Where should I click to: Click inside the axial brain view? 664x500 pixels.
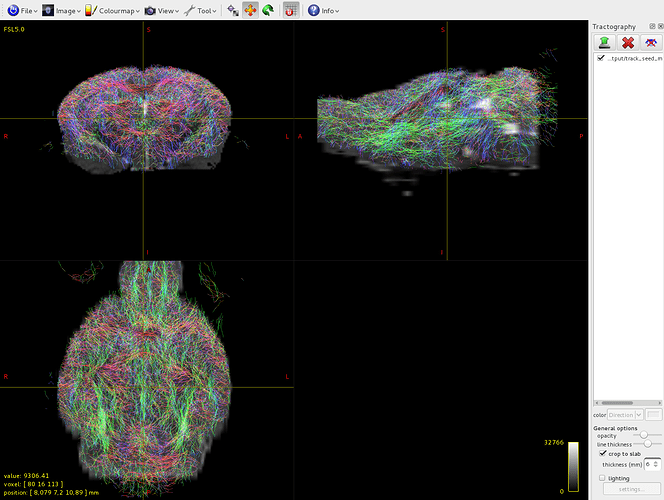click(146, 381)
